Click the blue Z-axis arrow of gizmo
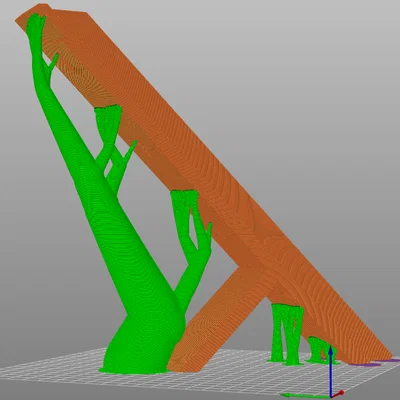Viewport: 400px width, 400px height. [330, 370]
